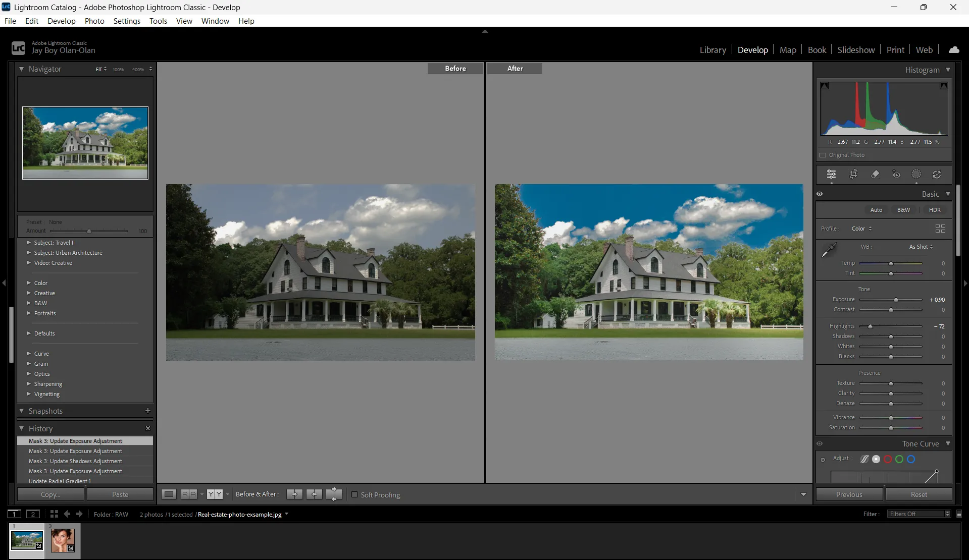Viewport: 969px width, 560px height.
Task: Toggle shadow clipping indicator in histogram
Action: [825, 86]
